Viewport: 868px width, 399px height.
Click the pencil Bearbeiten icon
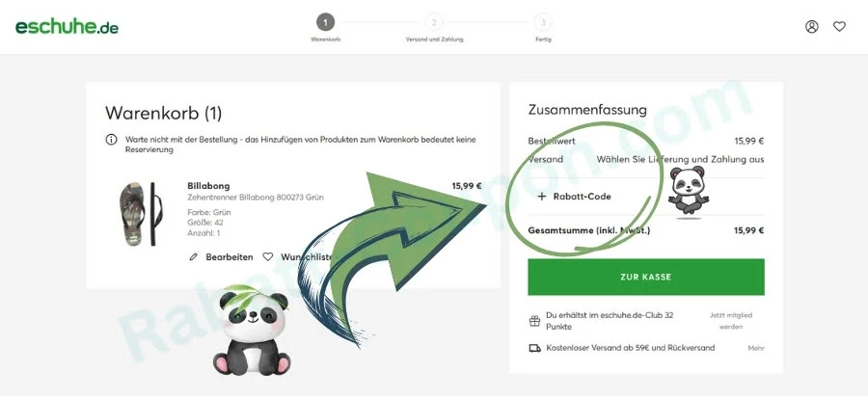click(x=193, y=257)
